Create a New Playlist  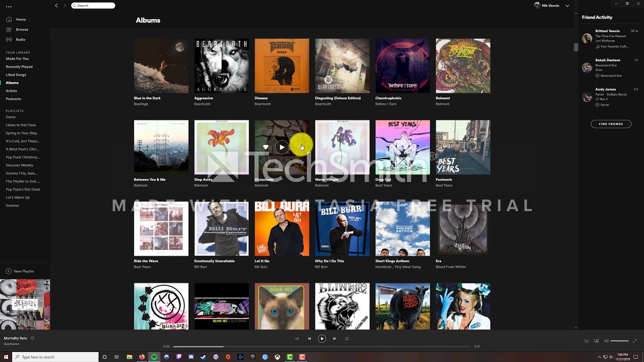click(20, 271)
